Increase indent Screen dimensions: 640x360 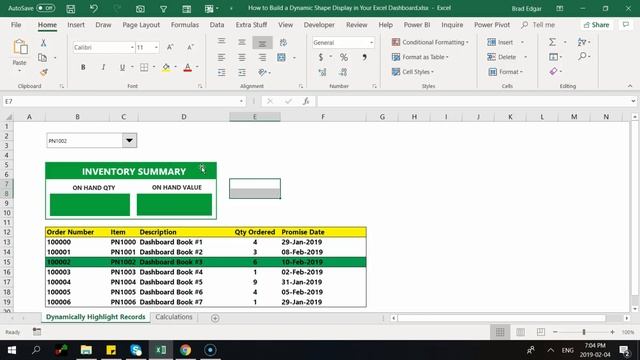click(x=242, y=72)
